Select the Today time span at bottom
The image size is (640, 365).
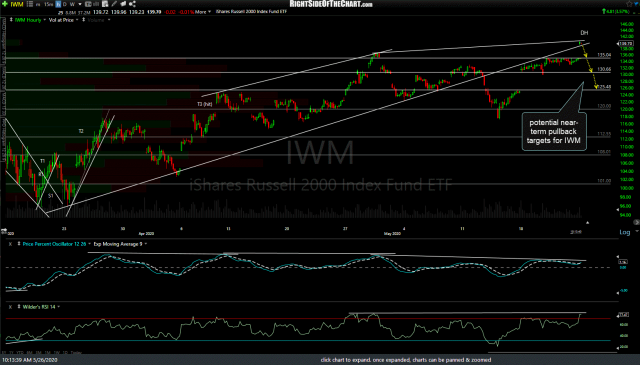[x=76, y=352]
